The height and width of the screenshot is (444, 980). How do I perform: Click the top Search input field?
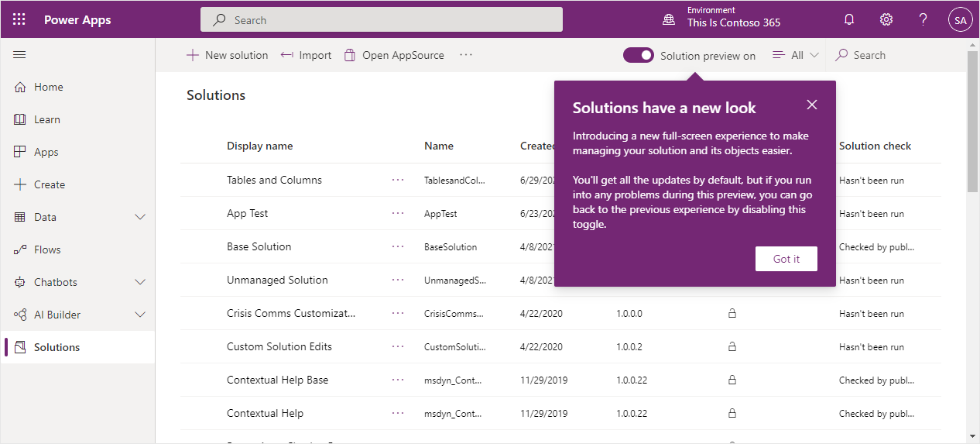point(381,20)
